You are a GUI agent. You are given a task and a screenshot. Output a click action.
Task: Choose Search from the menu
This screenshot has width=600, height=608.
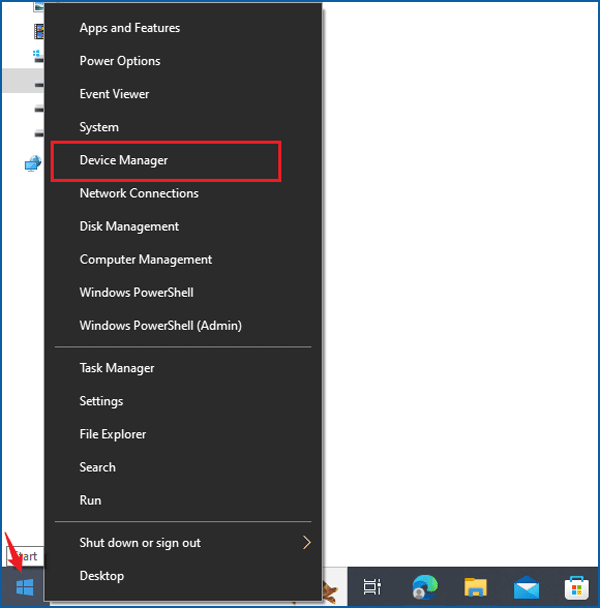pyautogui.click(x=183, y=467)
